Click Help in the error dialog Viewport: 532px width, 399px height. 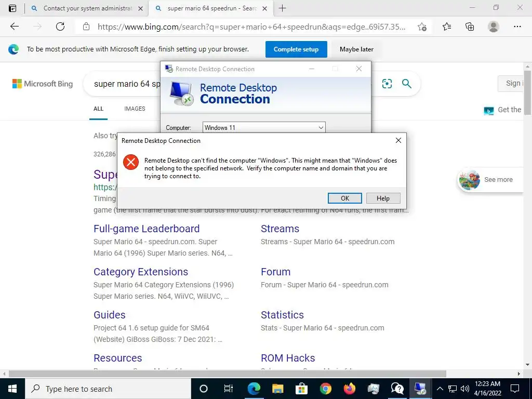(383, 198)
